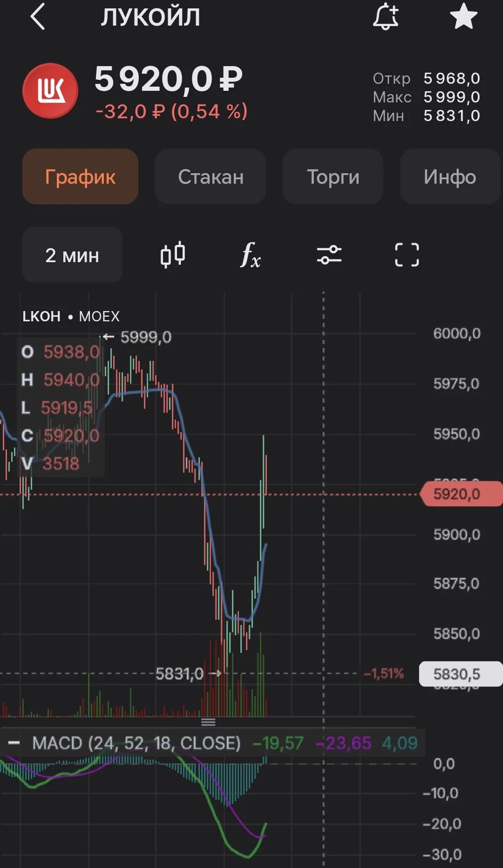
Task: Open indicators via the fx icon
Action: pyautogui.click(x=251, y=255)
